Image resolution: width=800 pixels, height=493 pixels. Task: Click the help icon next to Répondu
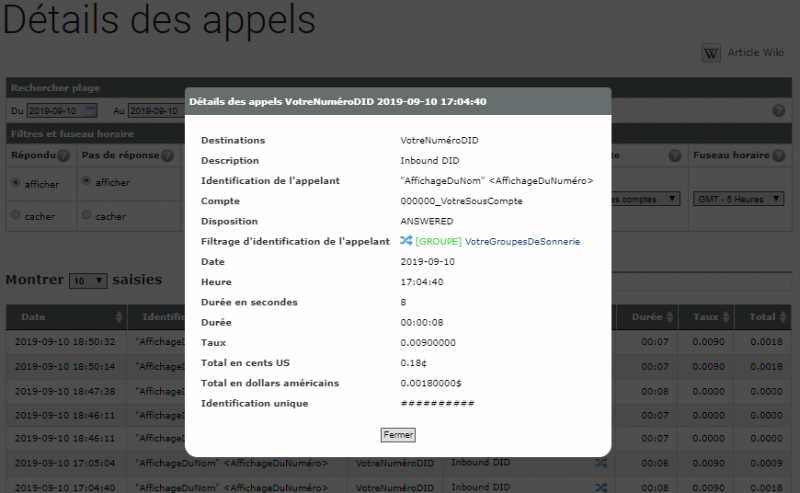click(x=63, y=156)
